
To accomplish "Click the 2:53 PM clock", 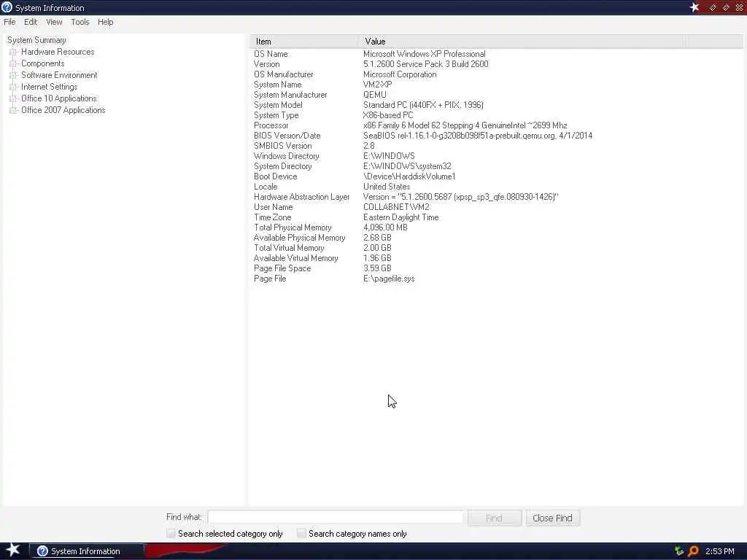I will (719, 551).
